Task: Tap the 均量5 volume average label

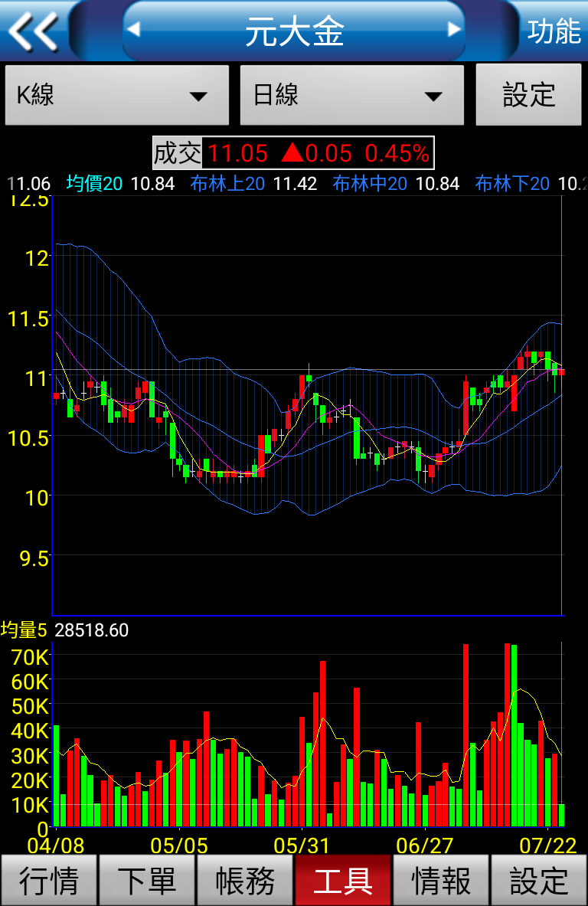Action: pos(24,630)
